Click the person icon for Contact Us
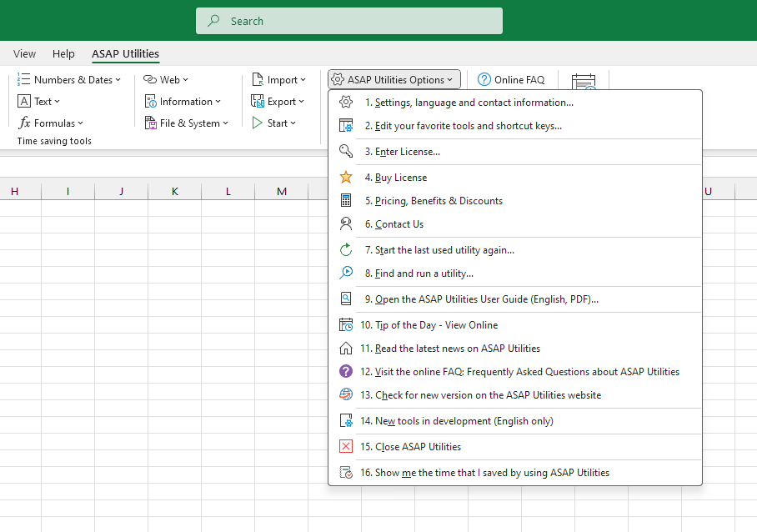The height and width of the screenshot is (532, 757). [x=346, y=224]
